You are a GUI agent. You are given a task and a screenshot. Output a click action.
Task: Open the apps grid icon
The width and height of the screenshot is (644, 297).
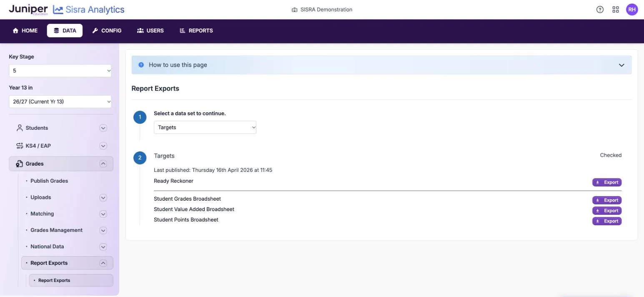point(616,10)
